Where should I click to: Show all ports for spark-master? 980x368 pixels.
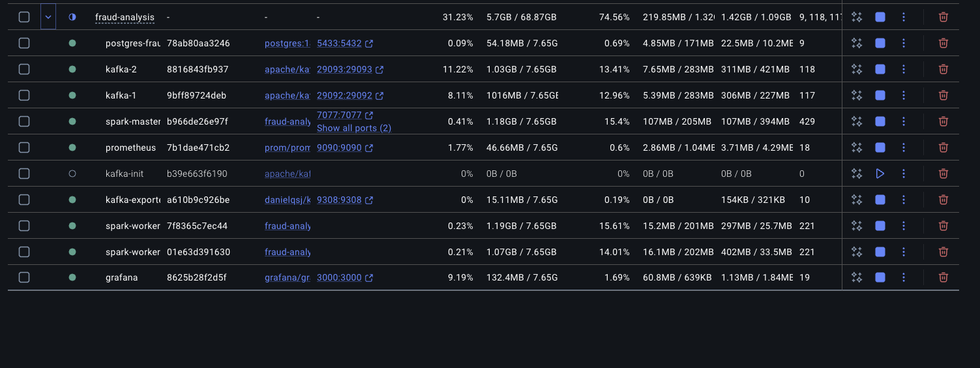point(353,129)
